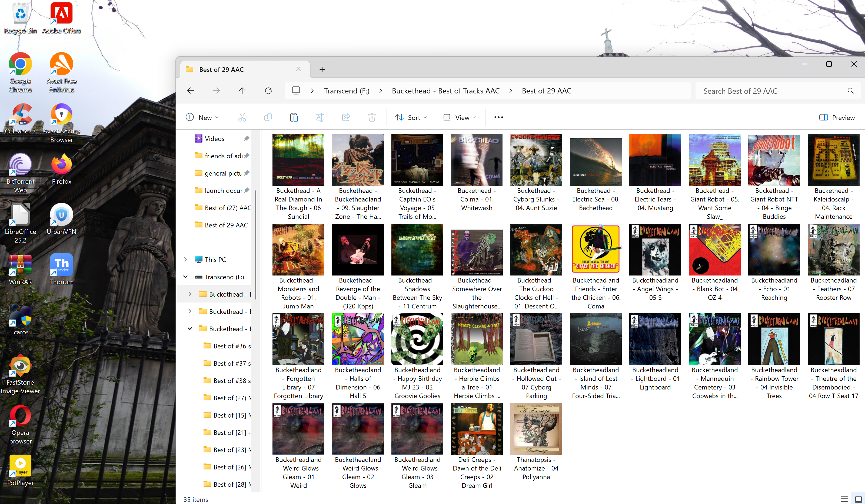The height and width of the screenshot is (504, 865).
Task: Expand breadcrumb chevron before Transcend (F:)
Action: click(x=312, y=90)
